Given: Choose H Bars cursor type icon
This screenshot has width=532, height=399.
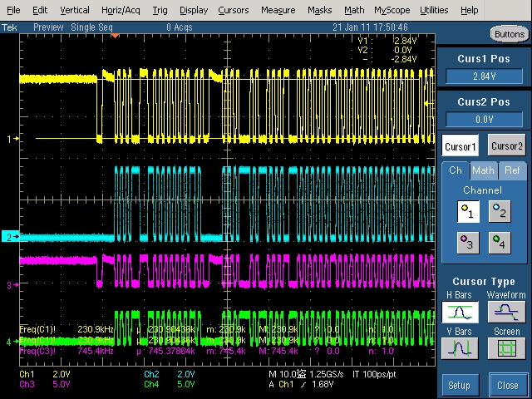Looking at the screenshot, I should click(460, 312).
